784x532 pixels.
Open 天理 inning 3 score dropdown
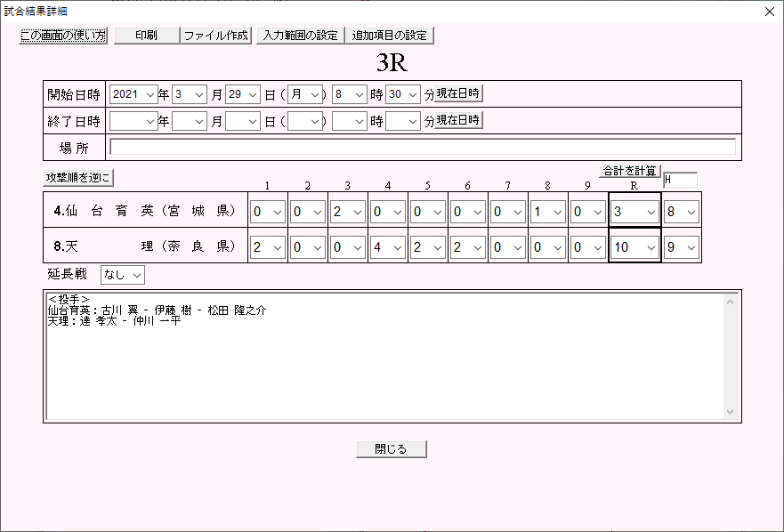[347, 247]
